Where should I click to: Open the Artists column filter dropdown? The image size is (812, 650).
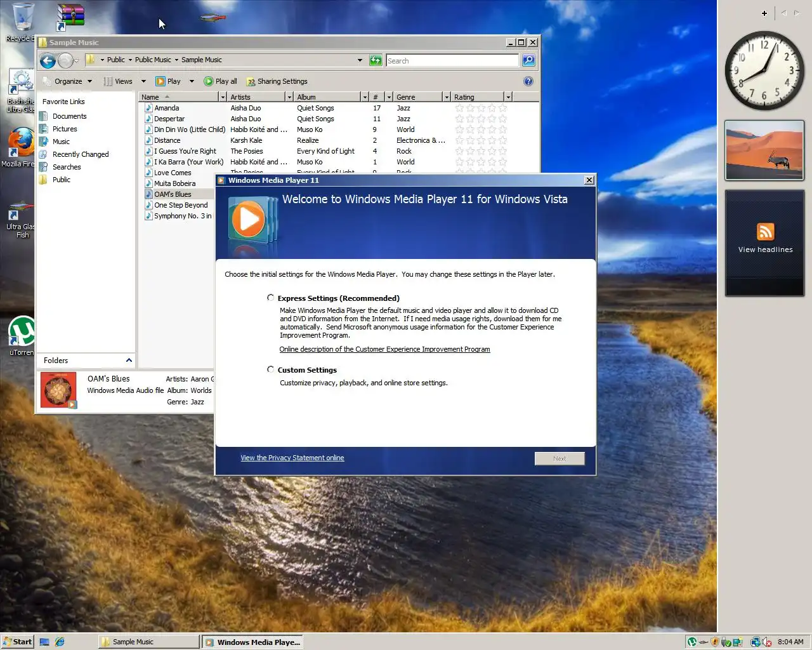tap(289, 97)
